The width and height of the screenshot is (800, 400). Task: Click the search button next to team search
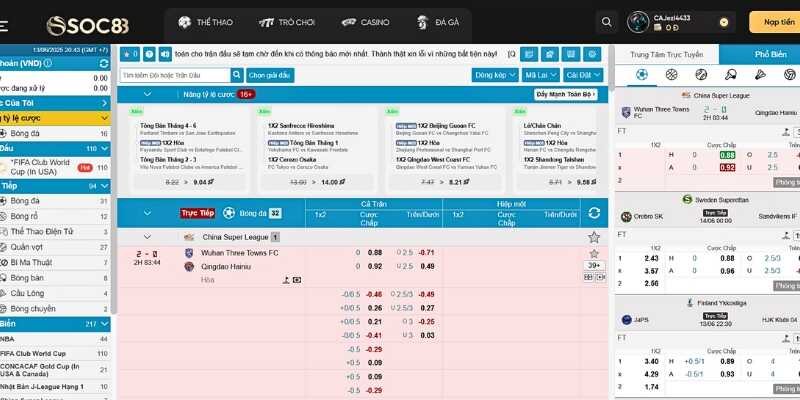click(x=236, y=74)
